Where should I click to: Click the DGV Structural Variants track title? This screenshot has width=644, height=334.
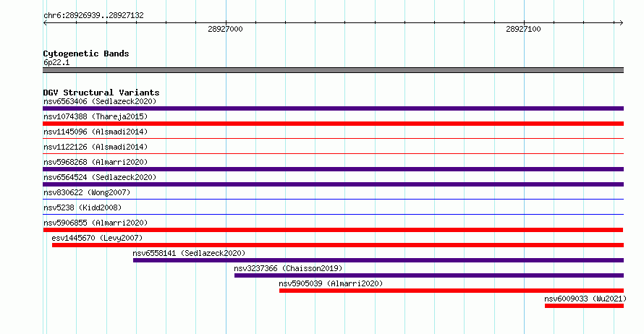(x=101, y=93)
